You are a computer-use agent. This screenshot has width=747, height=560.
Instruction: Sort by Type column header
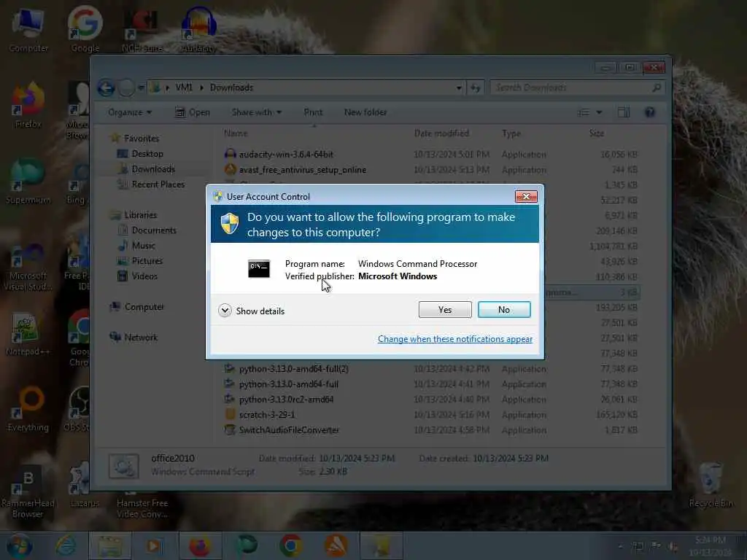pyautogui.click(x=511, y=133)
